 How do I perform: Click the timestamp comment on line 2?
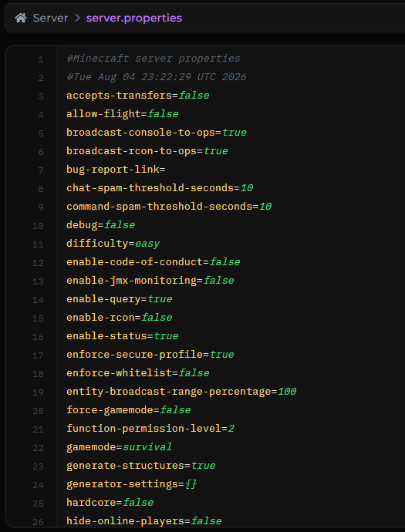(x=157, y=77)
